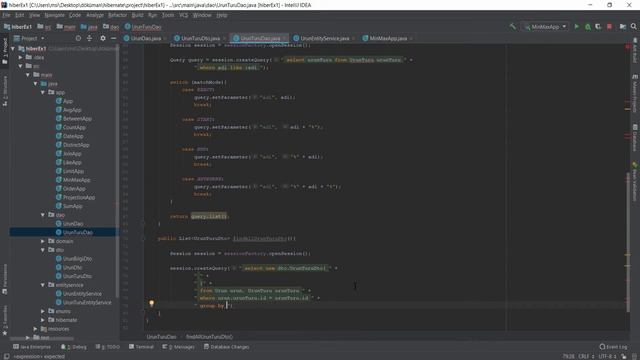Click tool window quick access icon bottom-left
640x360 pixels.
tap(6, 356)
